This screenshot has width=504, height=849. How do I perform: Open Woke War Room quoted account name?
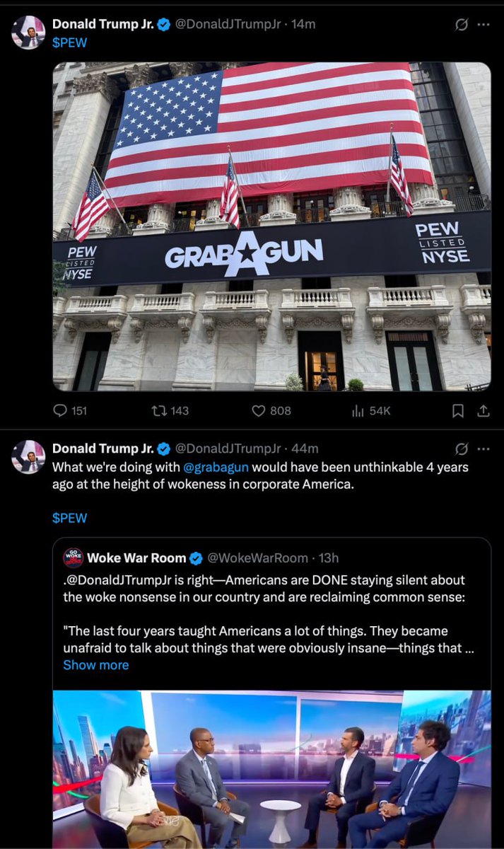136,558
